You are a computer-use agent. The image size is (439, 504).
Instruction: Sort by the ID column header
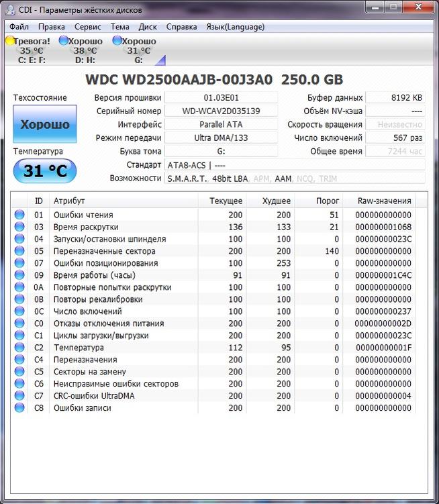pyautogui.click(x=38, y=201)
